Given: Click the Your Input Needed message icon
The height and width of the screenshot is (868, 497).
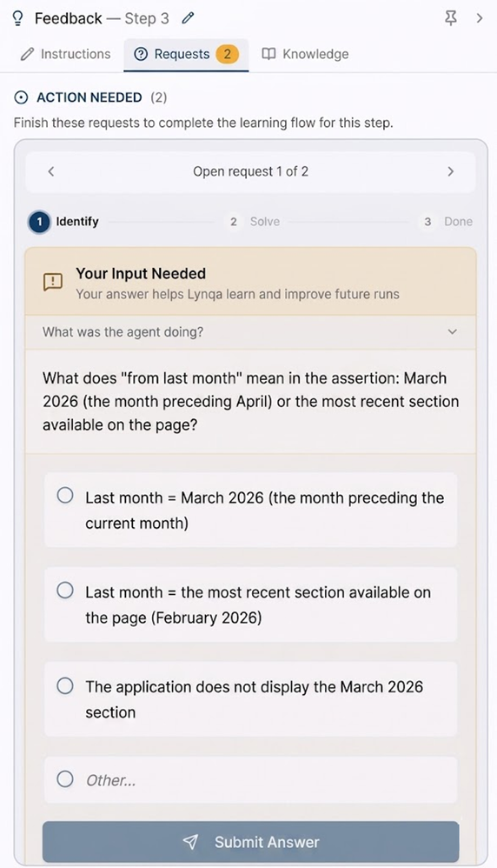Looking at the screenshot, I should [x=53, y=283].
